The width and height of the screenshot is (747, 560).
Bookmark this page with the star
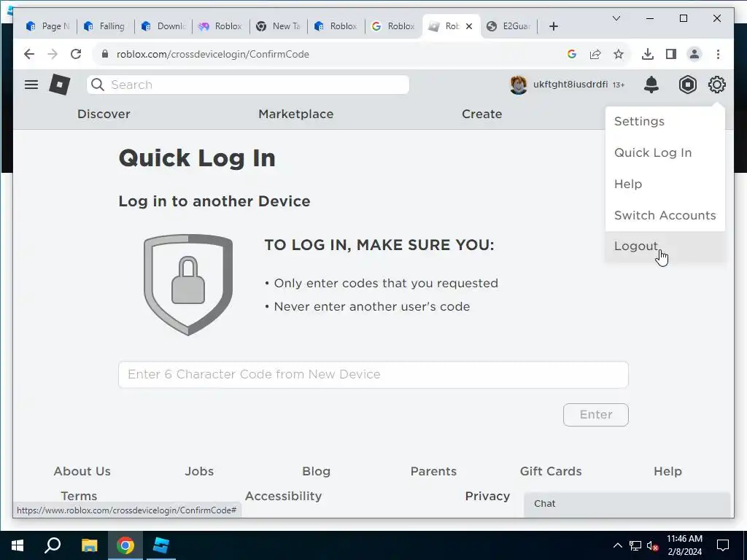click(619, 54)
